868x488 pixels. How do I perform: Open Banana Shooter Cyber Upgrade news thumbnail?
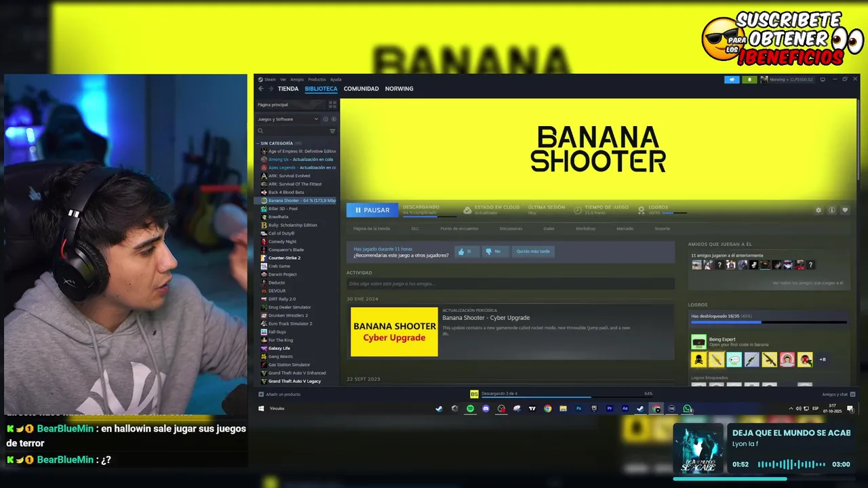coord(394,331)
